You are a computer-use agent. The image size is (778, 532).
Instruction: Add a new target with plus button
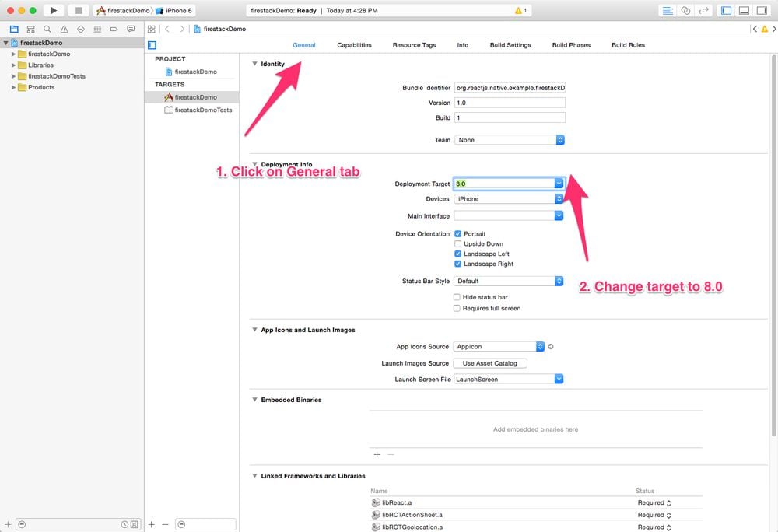click(152, 524)
